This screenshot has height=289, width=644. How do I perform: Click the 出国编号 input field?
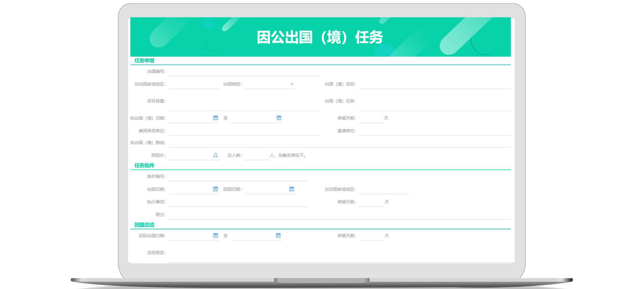pyautogui.click(x=244, y=71)
